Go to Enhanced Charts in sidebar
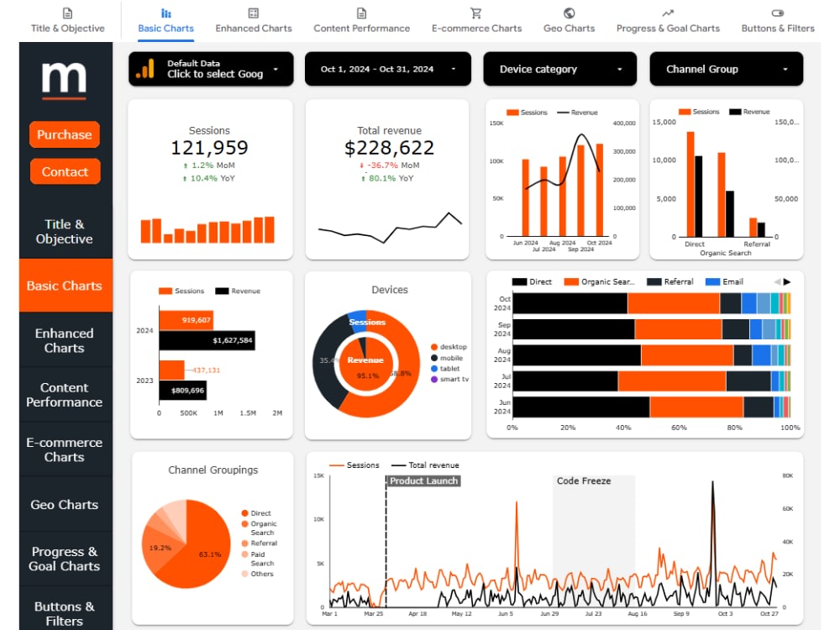 (65, 340)
